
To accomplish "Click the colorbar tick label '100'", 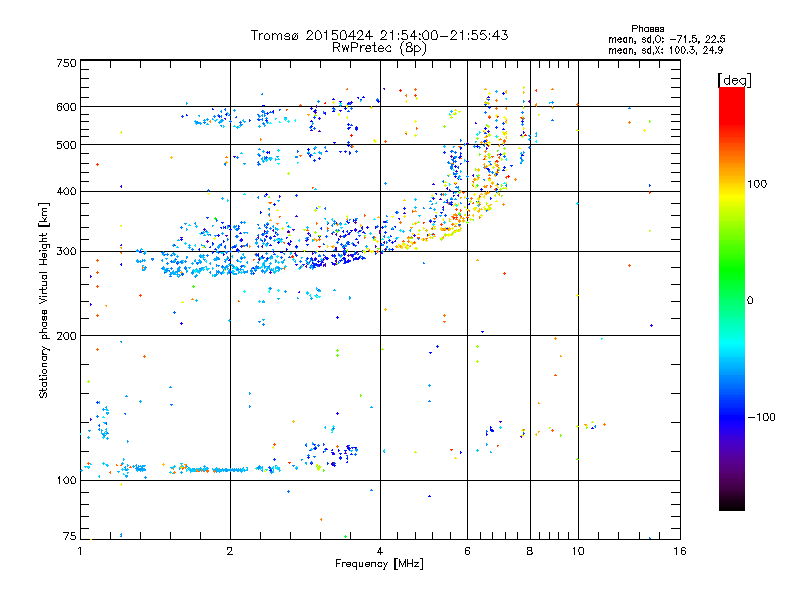I will pos(757,184).
